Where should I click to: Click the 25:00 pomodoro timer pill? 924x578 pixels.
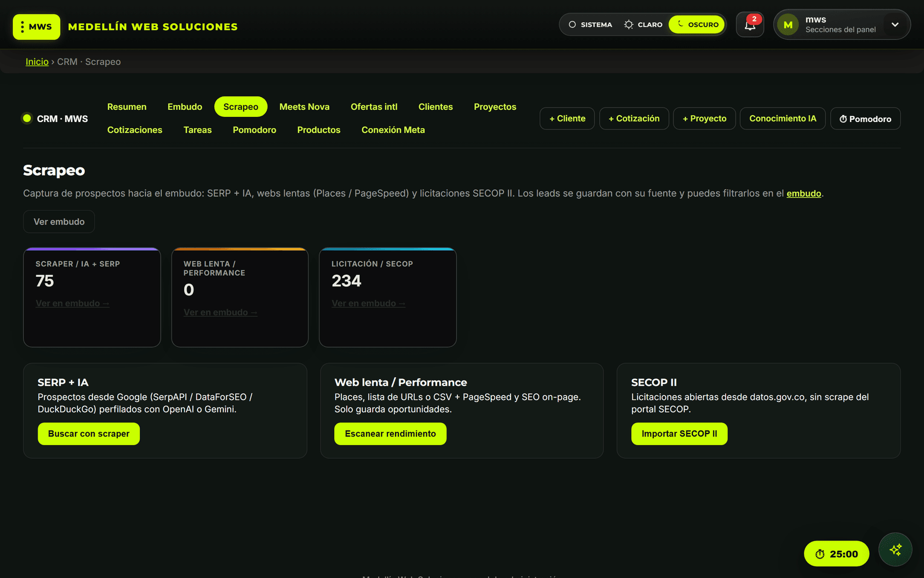836,554
